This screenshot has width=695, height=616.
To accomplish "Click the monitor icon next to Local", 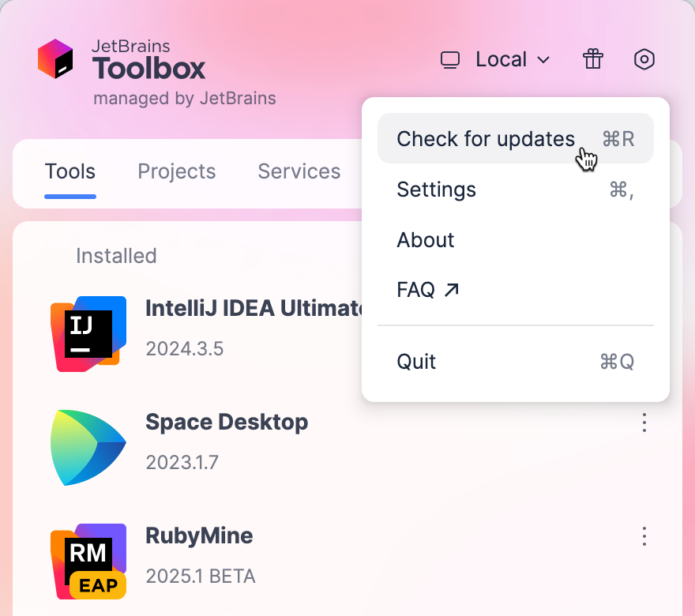I will point(450,58).
